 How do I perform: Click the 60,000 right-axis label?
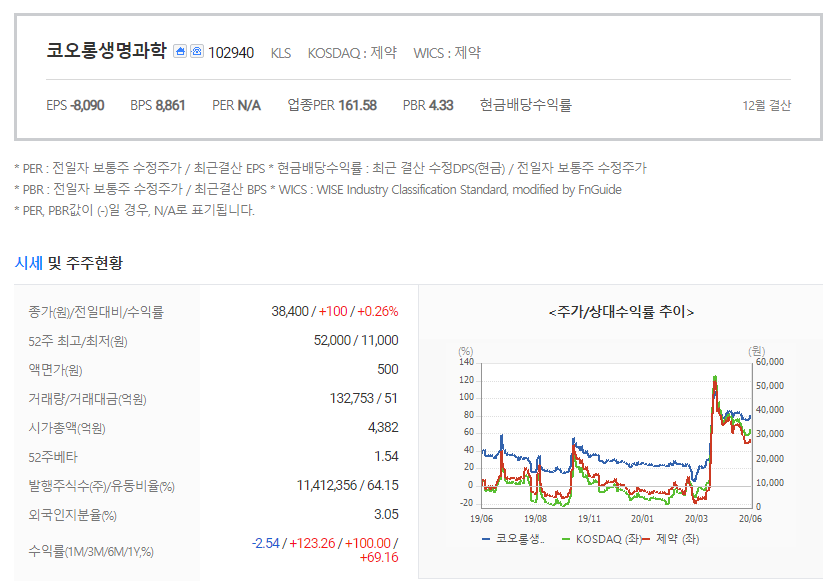coord(770,362)
